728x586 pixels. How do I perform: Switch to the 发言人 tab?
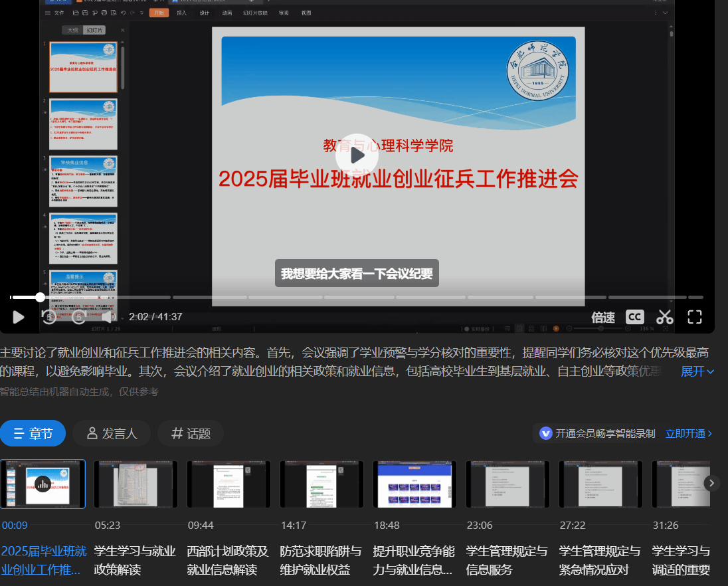coord(112,434)
